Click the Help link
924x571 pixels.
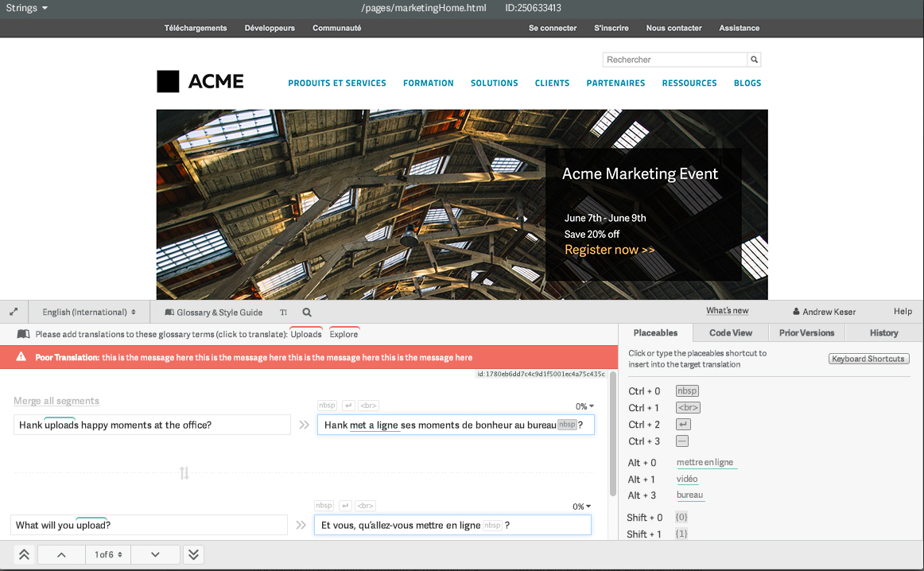(903, 311)
